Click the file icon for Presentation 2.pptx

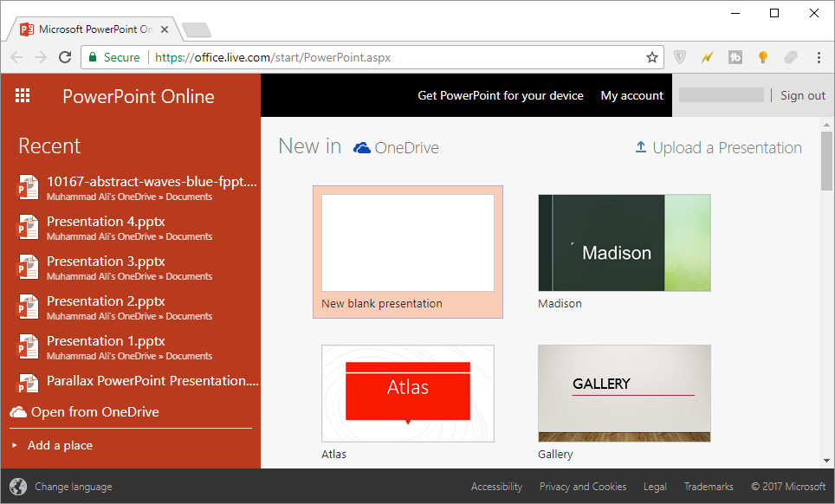[x=29, y=307]
